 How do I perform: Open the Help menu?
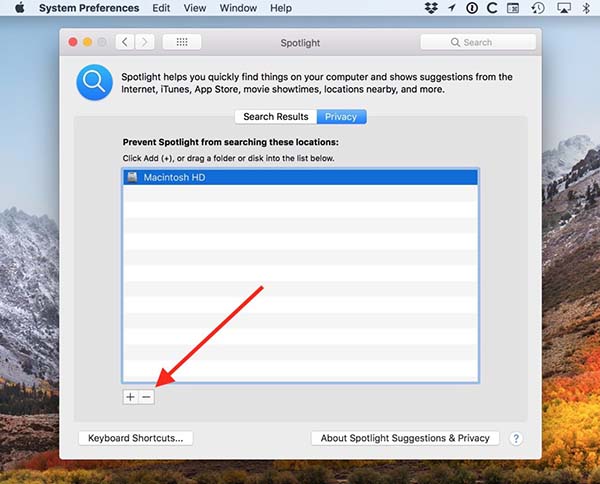pos(281,8)
